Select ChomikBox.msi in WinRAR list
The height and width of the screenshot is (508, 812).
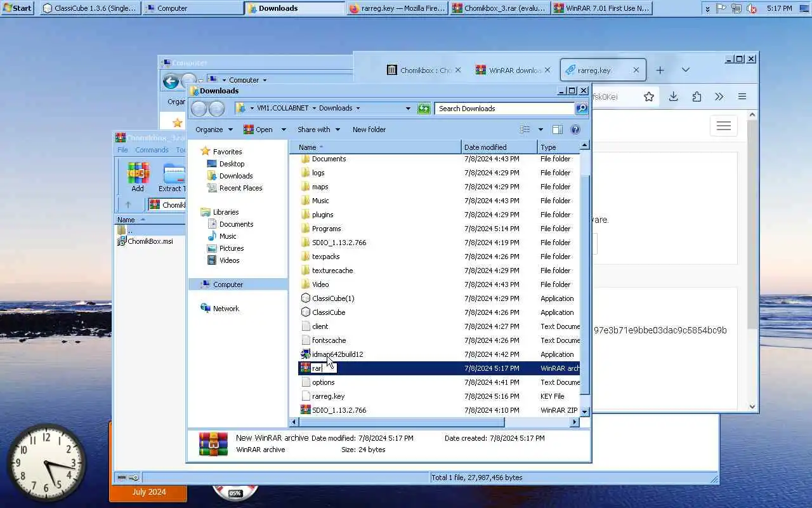pyautogui.click(x=150, y=241)
